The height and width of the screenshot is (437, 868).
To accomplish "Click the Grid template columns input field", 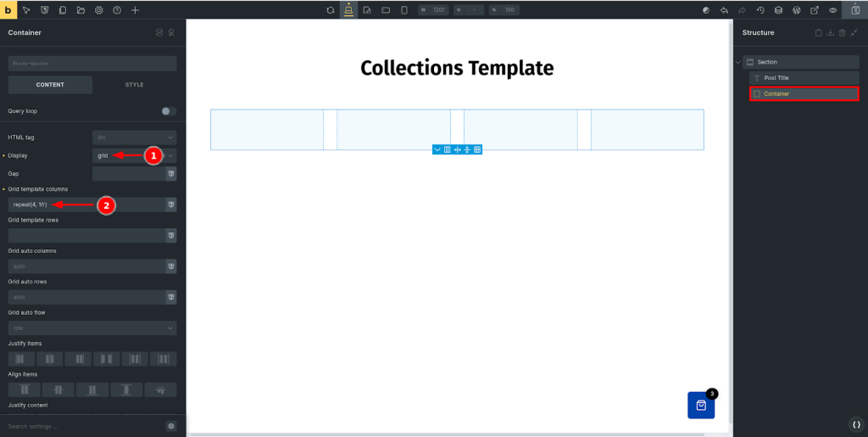I will (85, 205).
